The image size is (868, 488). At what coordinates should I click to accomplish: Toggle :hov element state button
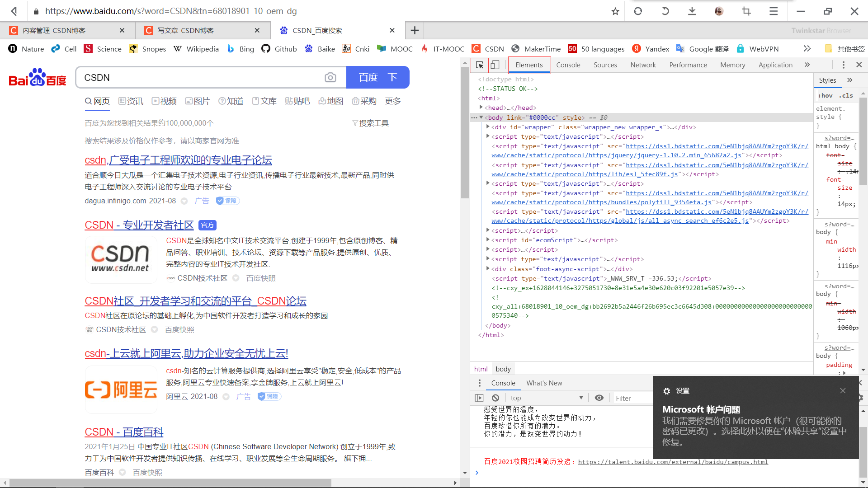coord(825,95)
